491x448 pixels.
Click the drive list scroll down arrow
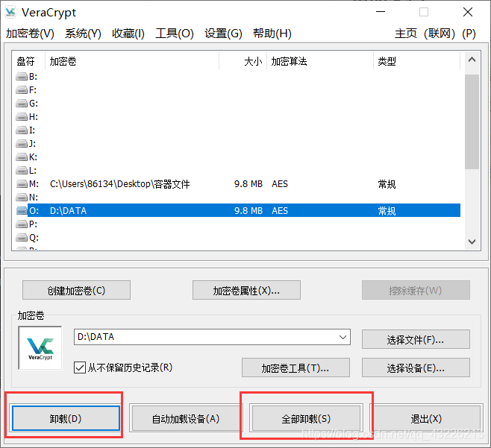pos(472,242)
